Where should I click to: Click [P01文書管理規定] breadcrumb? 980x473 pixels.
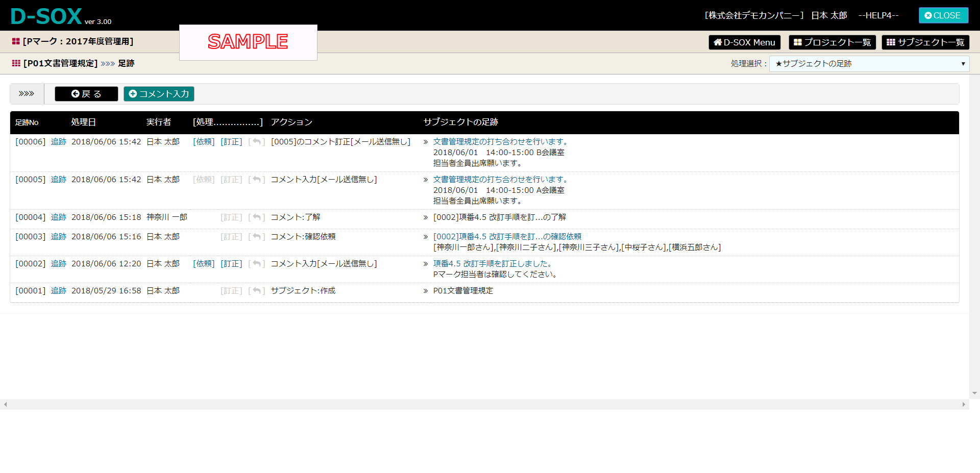[60, 63]
